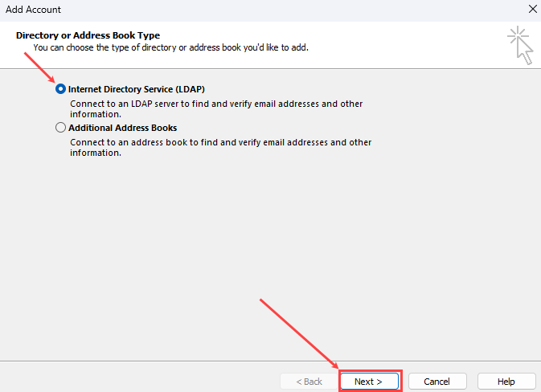Image resolution: width=541 pixels, height=392 pixels.
Task: Click the greyed-out Back button
Action: (309, 381)
